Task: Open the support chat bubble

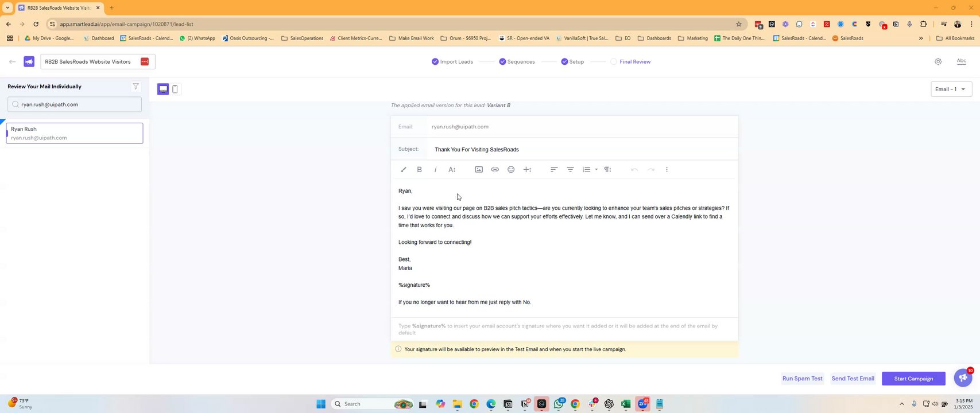Action: (963, 378)
